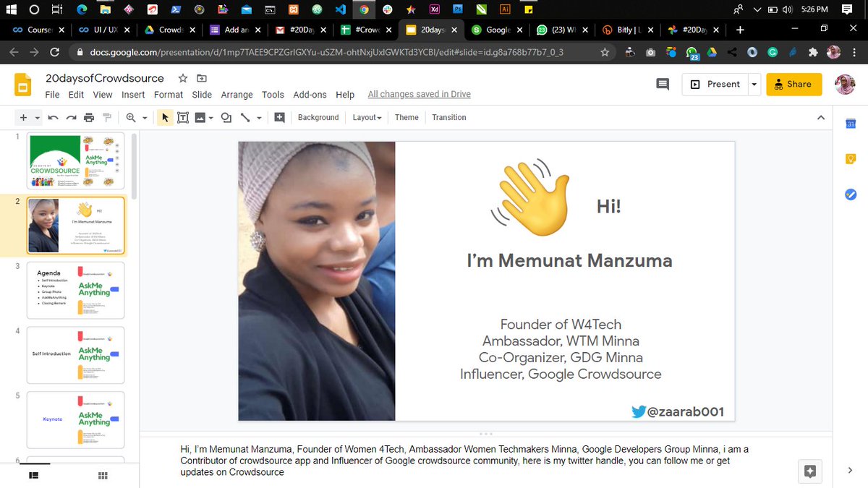The image size is (868, 488).
Task: Star the 20daysofCrowdsource document
Action: pos(183,78)
